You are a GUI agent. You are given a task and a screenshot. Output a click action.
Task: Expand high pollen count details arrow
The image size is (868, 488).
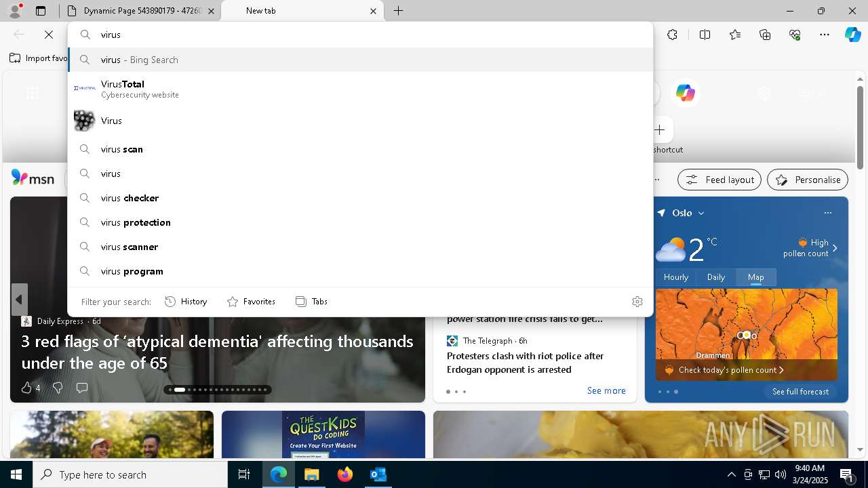pyautogui.click(x=835, y=248)
